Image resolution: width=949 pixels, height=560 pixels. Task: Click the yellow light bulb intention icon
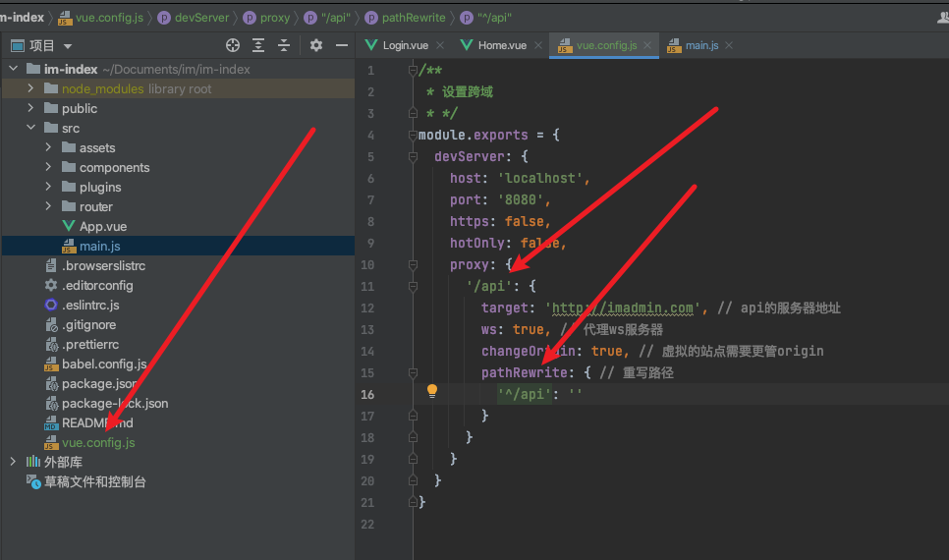tap(432, 390)
